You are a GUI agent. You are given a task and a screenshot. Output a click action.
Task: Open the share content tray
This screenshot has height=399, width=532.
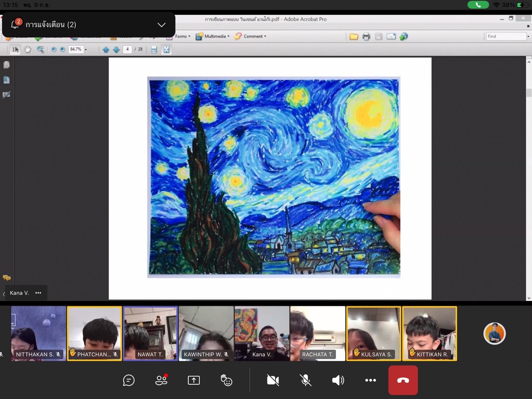(x=194, y=380)
